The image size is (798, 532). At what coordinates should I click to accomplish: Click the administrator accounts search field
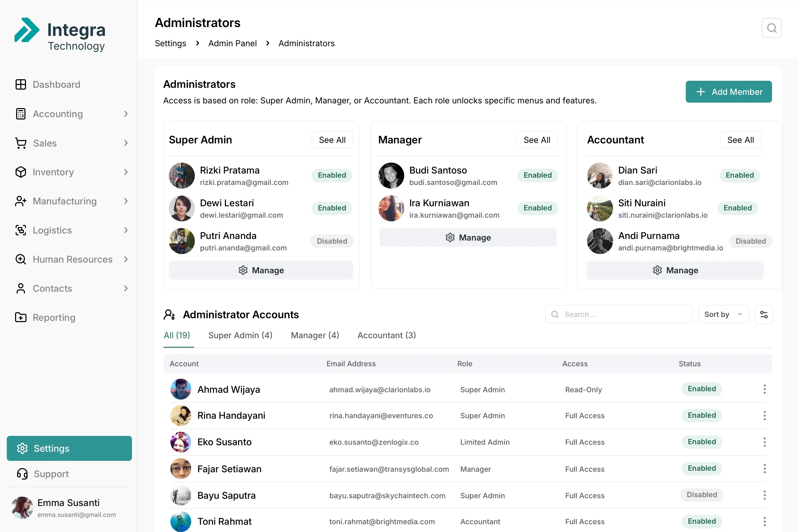(x=618, y=314)
